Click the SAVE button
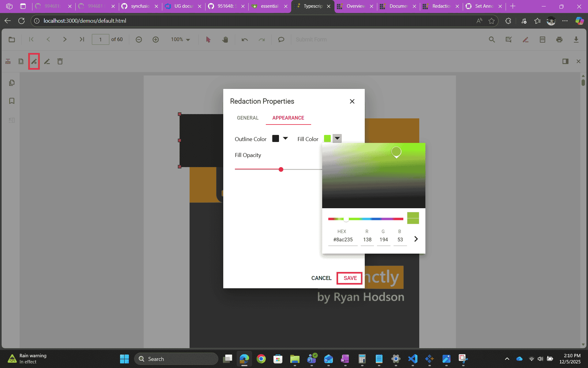This screenshot has height=368, width=588. point(349,278)
